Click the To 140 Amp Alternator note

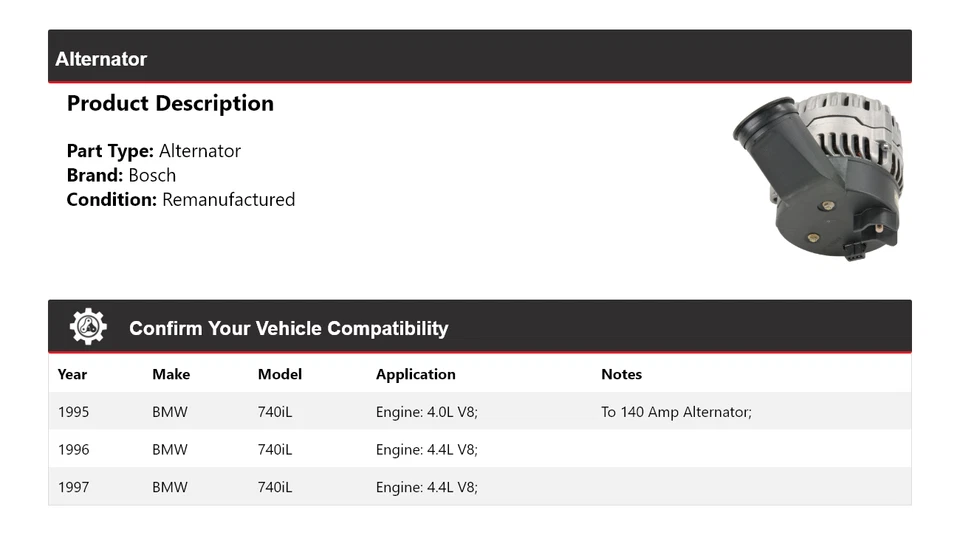click(676, 411)
